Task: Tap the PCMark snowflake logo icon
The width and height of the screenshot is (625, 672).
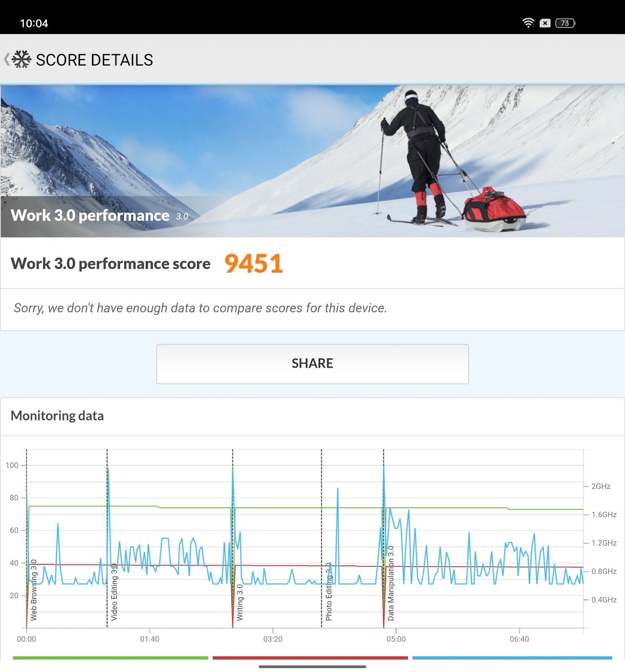Action: tap(21, 59)
